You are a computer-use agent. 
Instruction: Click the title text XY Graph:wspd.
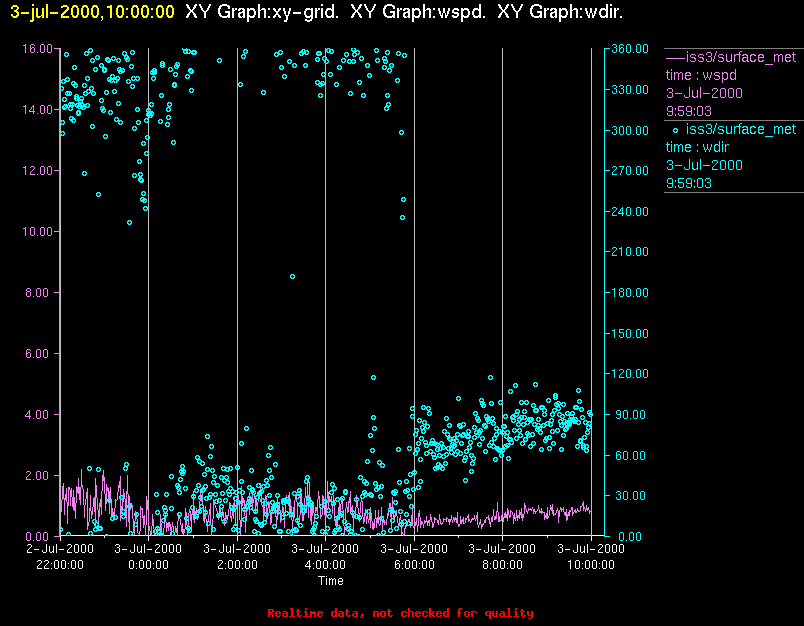(x=418, y=12)
